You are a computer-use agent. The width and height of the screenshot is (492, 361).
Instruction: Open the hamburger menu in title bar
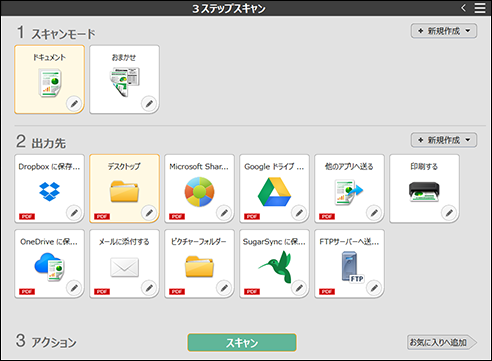480,8
